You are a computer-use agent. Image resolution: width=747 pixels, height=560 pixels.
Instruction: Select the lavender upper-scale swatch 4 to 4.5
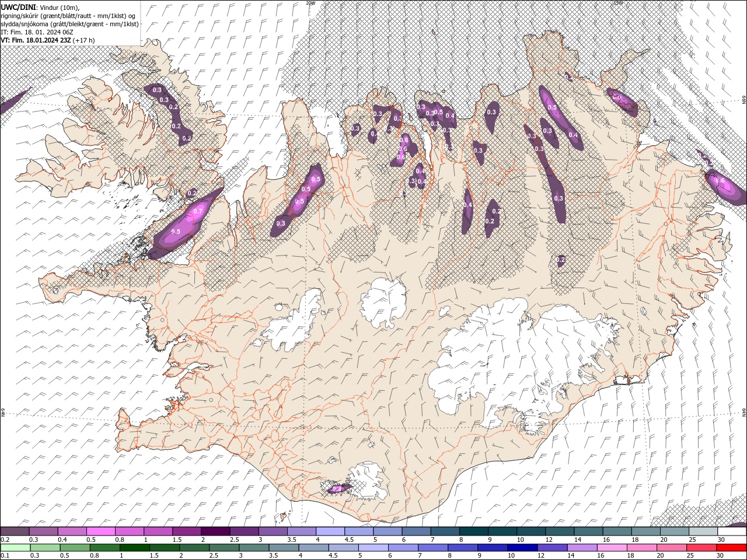click(330, 531)
